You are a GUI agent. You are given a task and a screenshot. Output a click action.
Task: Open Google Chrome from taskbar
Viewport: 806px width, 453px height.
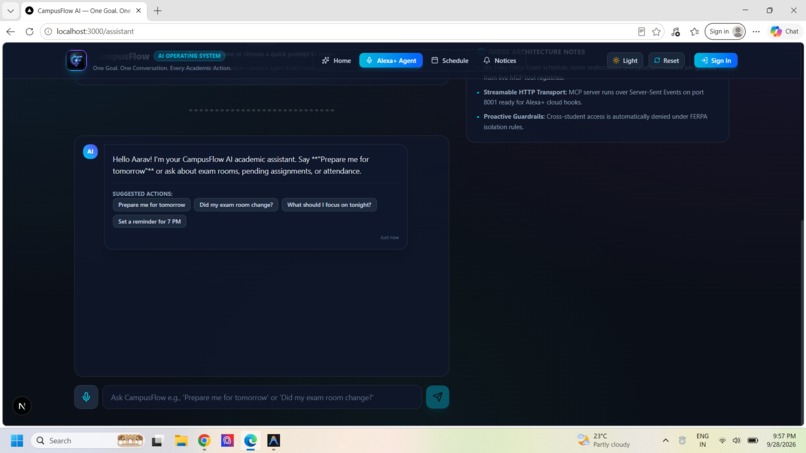[204, 441]
